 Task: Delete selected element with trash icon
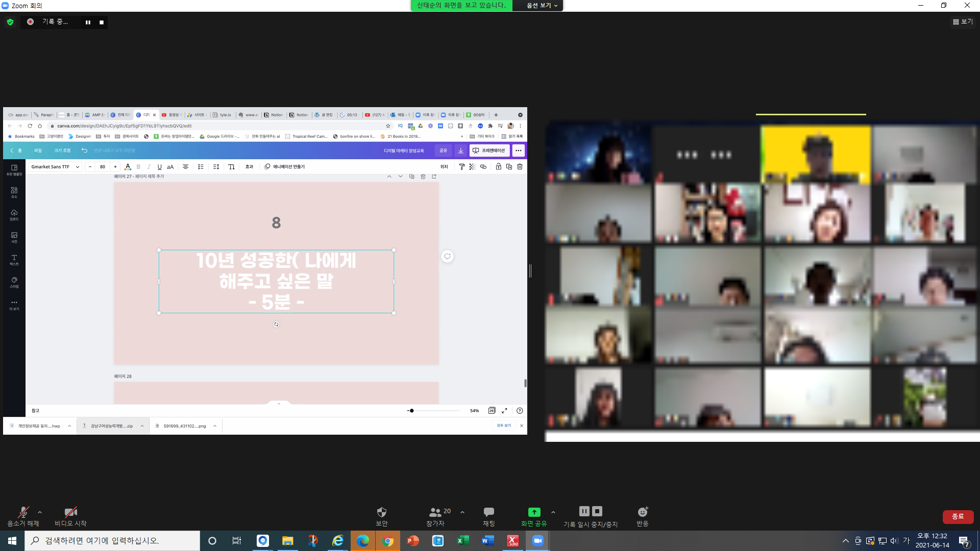[520, 167]
